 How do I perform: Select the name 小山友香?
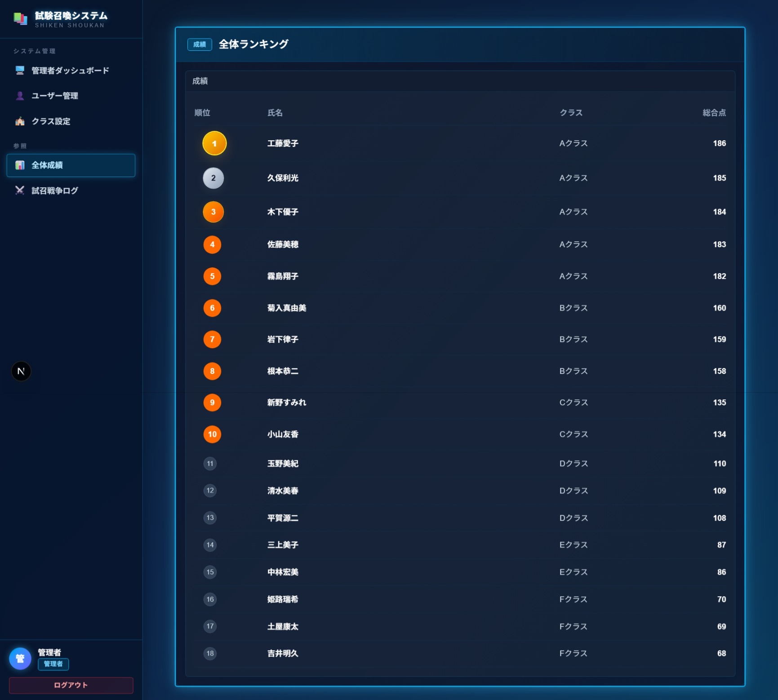(283, 434)
